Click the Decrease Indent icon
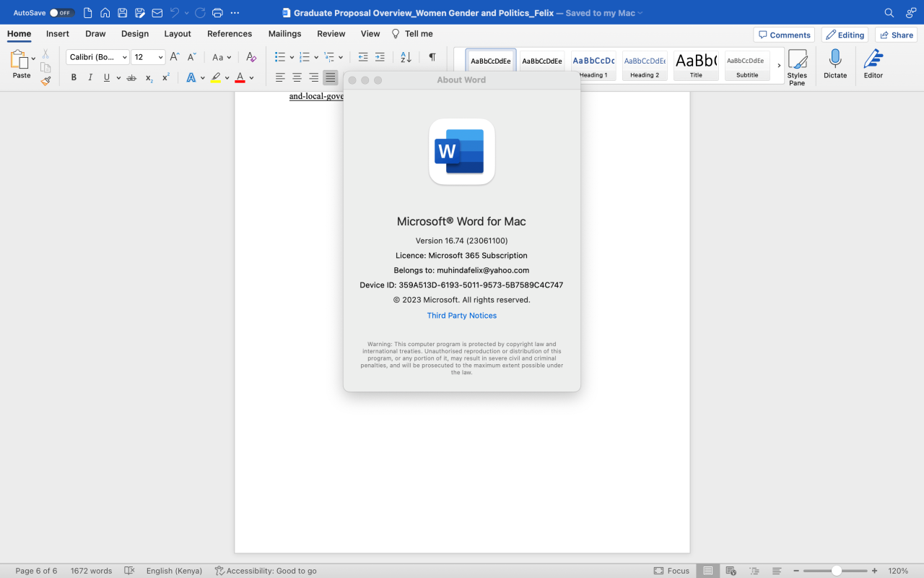The width and height of the screenshot is (924, 578). (x=363, y=57)
